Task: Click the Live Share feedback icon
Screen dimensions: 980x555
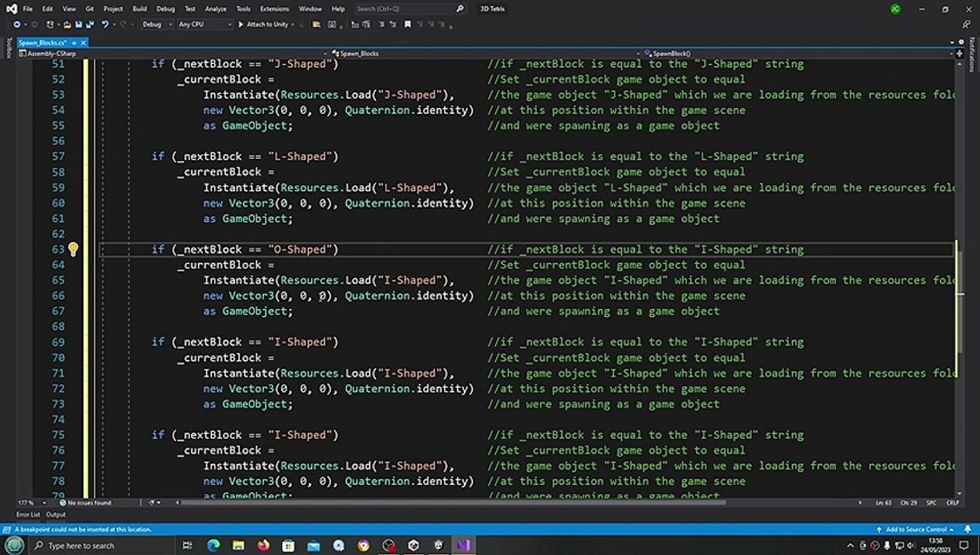Action: pyautogui.click(x=966, y=24)
